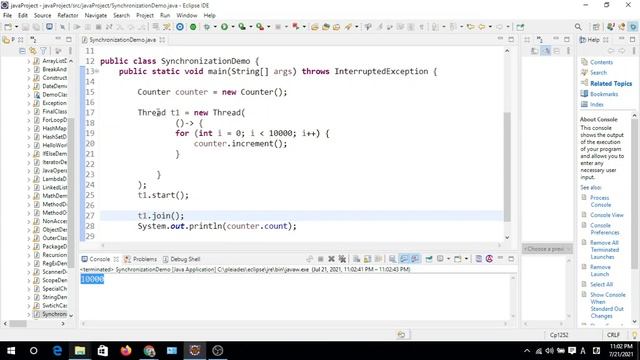Image resolution: width=640 pixels, height=360 pixels.
Task: Open the Source menu
Action: [x=42, y=16]
